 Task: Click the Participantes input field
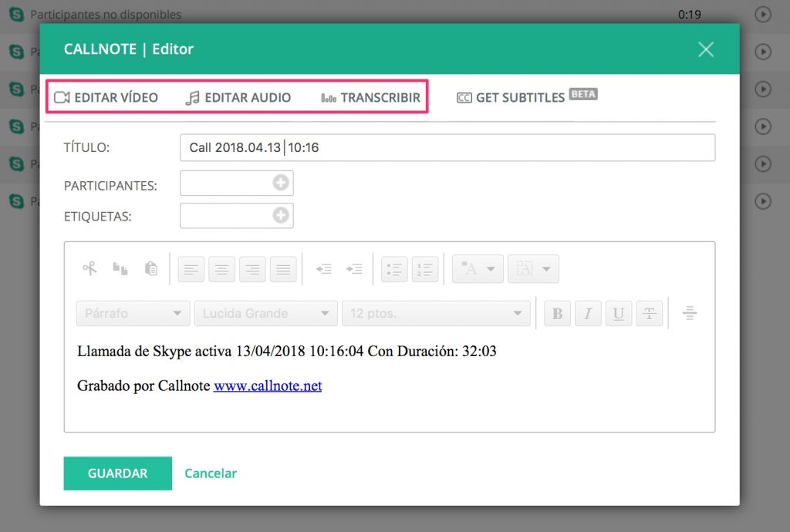click(236, 183)
